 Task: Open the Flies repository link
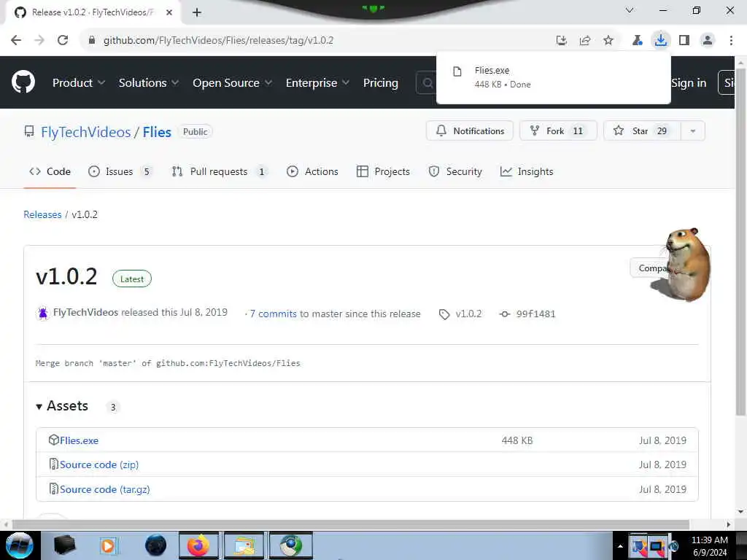[157, 132]
